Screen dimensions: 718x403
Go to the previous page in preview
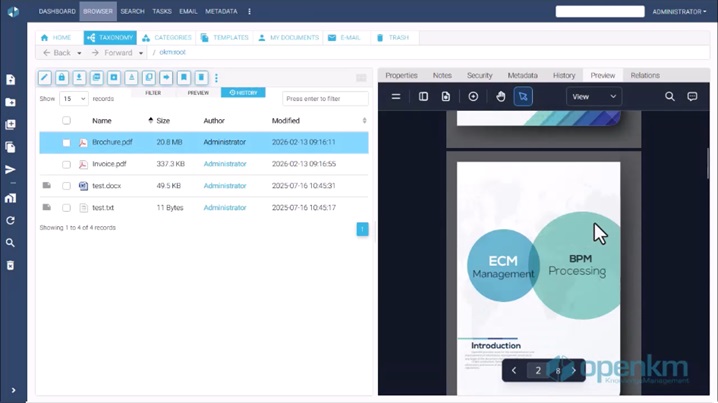(514, 370)
